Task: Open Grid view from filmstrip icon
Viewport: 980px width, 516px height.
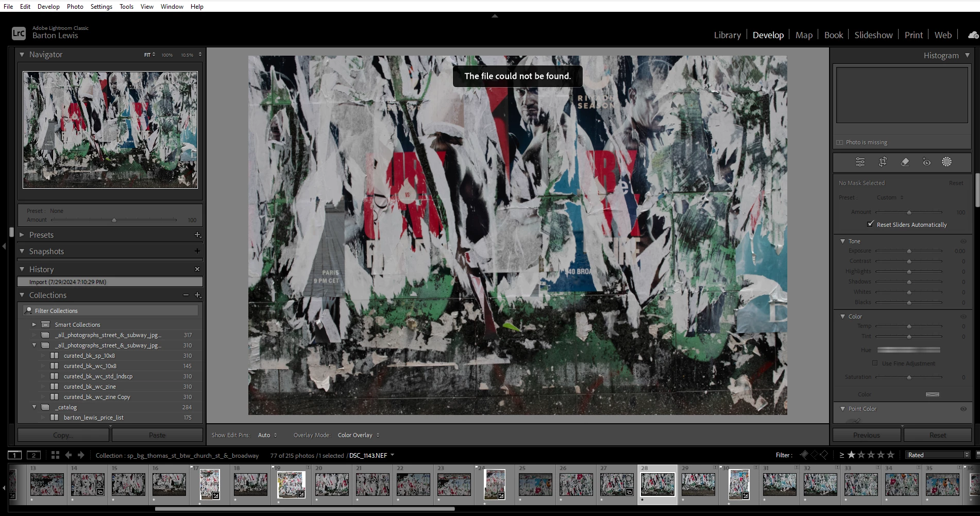Action: pos(55,455)
